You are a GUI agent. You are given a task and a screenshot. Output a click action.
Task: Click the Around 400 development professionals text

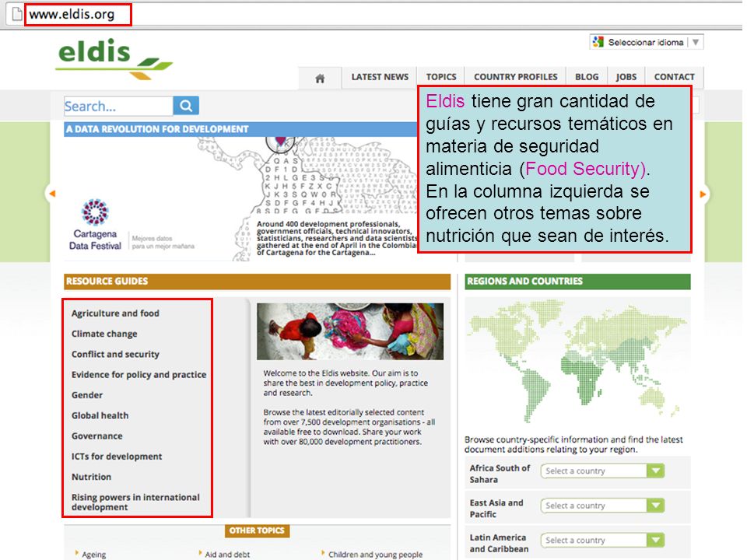(337, 238)
